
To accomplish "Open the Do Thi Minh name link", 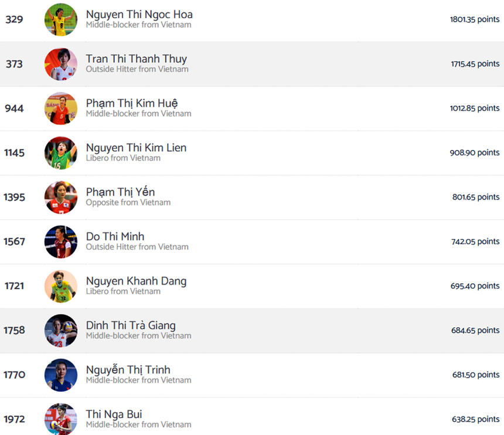I will click(x=115, y=237).
